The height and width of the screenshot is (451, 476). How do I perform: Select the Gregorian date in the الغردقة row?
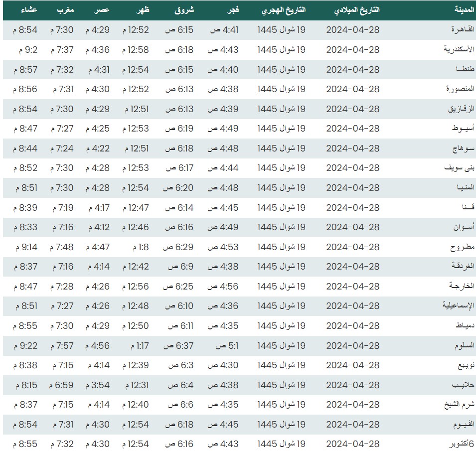(x=353, y=267)
